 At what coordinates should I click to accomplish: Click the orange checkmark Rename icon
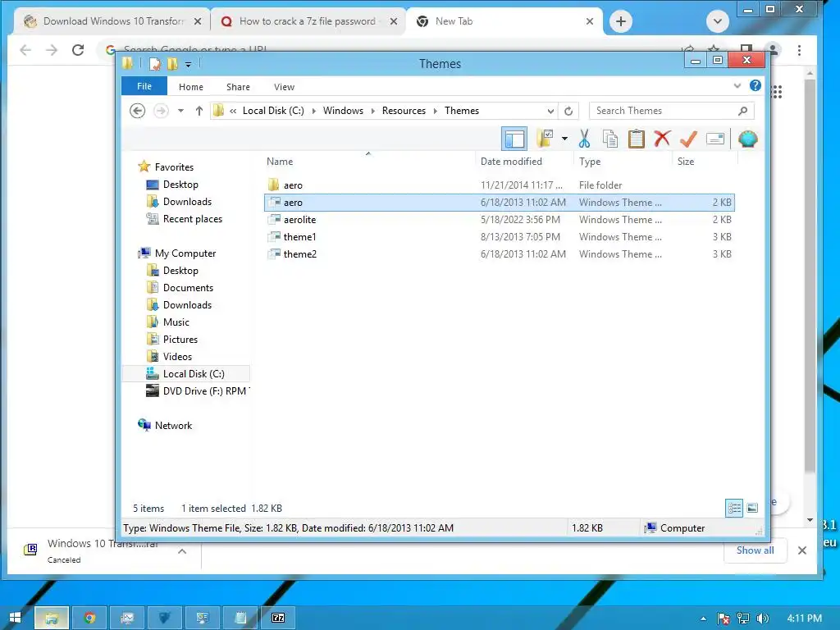pyautogui.click(x=688, y=139)
